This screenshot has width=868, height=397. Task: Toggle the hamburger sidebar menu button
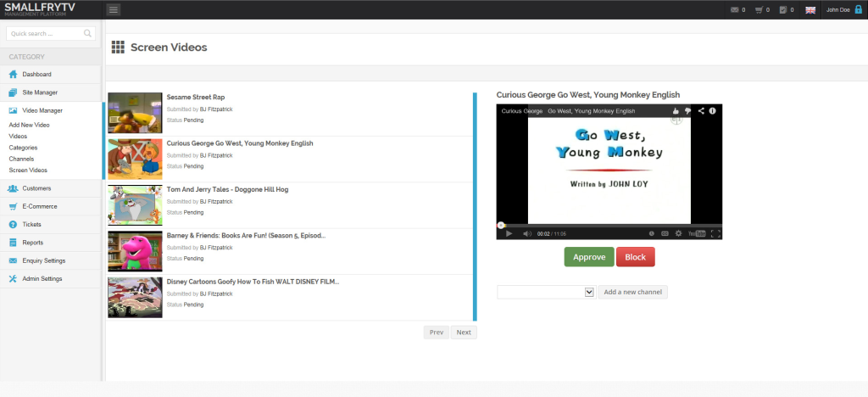113,9
